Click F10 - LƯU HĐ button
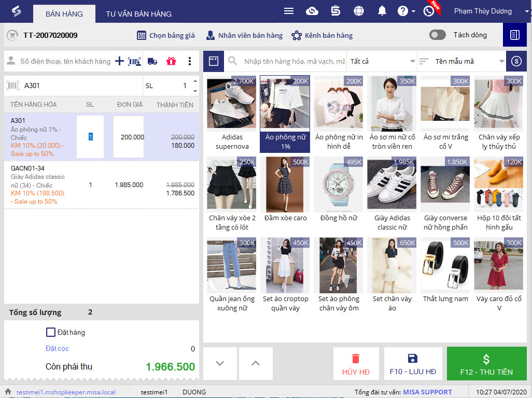This screenshot has width=532, height=398. click(413, 363)
